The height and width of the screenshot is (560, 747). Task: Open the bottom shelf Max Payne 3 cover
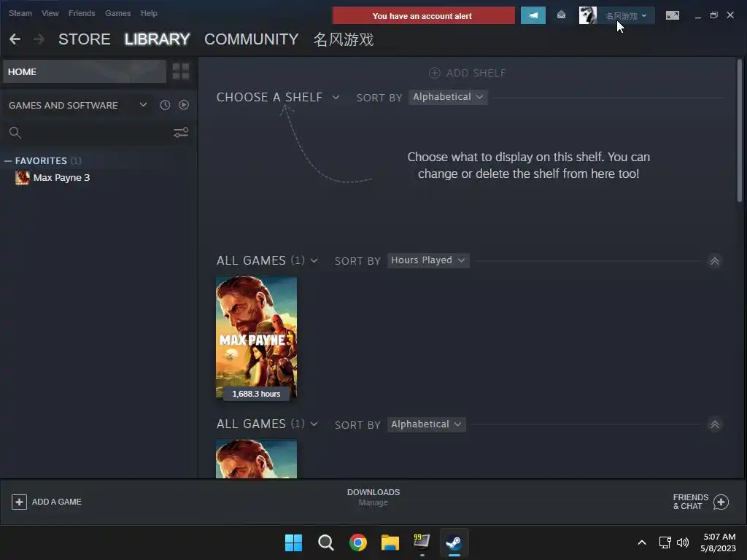[256, 459]
